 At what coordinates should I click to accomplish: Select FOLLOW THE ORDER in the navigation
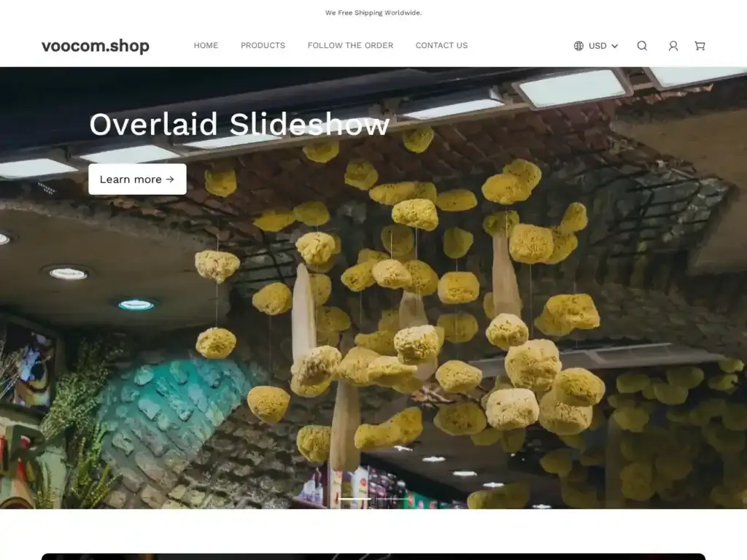point(350,45)
